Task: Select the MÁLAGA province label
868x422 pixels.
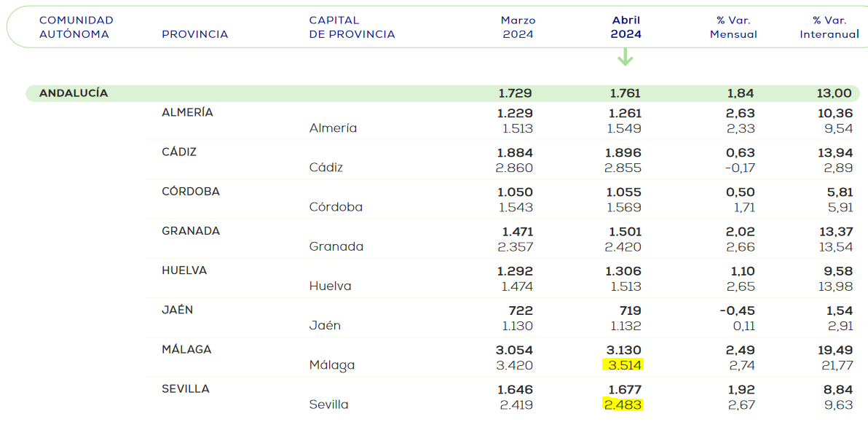Action: point(186,349)
